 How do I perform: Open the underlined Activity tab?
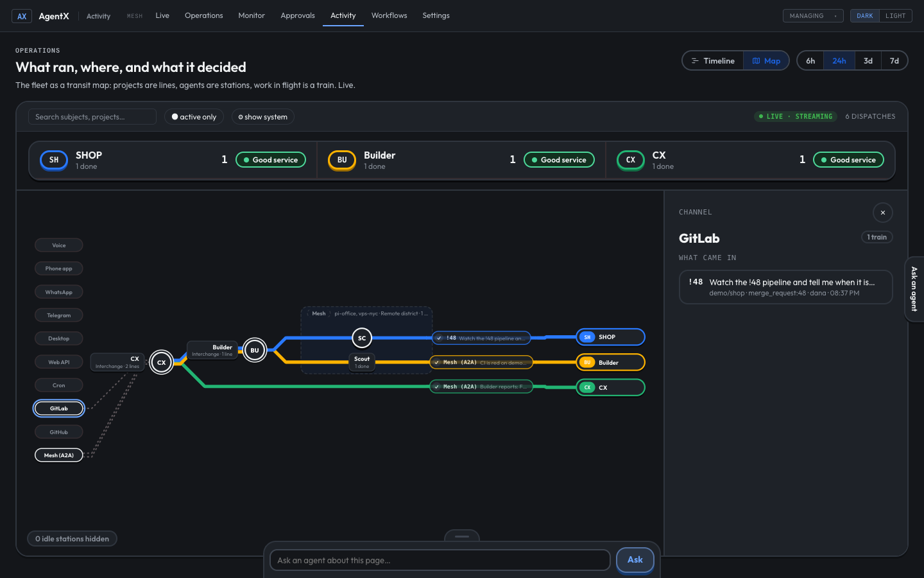coord(343,15)
